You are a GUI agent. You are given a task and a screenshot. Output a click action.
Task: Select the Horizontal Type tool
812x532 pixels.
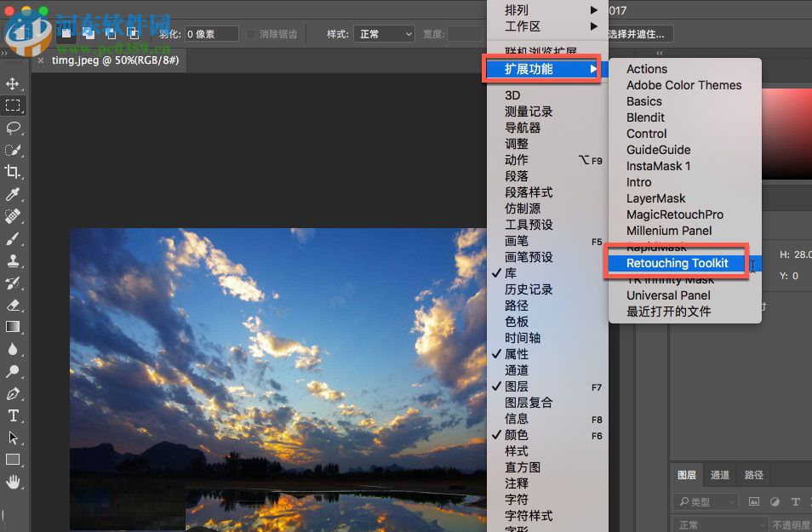[13, 415]
